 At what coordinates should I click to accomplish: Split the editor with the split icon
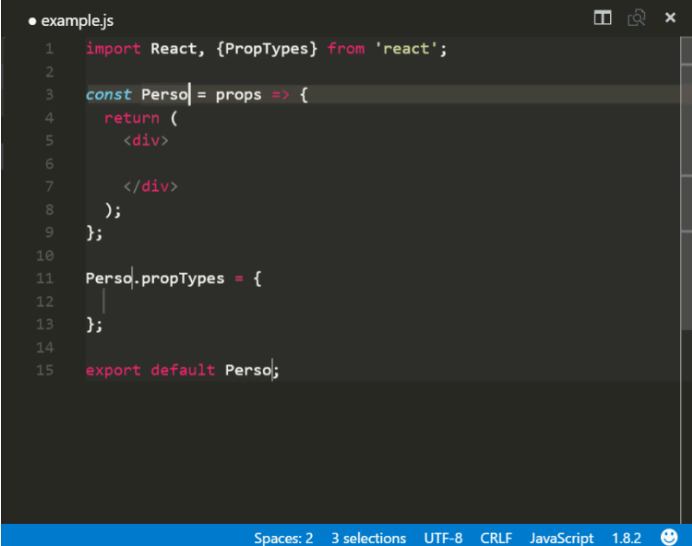pyautogui.click(x=602, y=18)
